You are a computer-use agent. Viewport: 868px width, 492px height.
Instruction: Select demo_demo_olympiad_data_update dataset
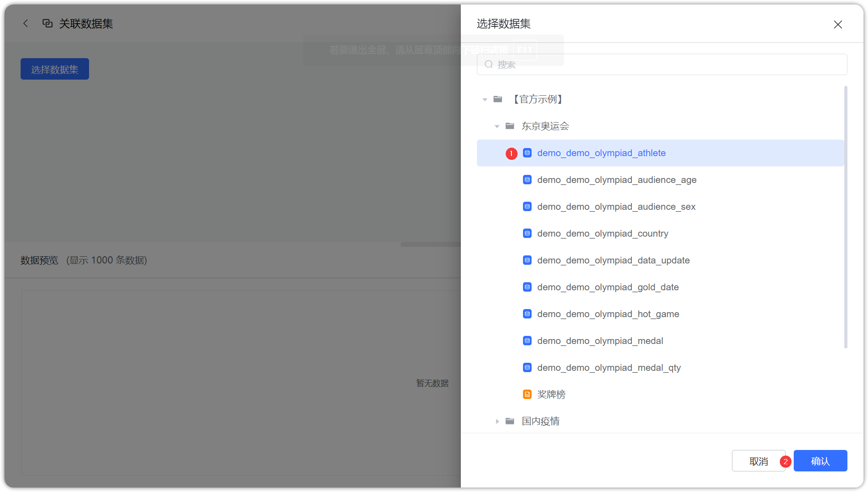pyautogui.click(x=660, y=260)
